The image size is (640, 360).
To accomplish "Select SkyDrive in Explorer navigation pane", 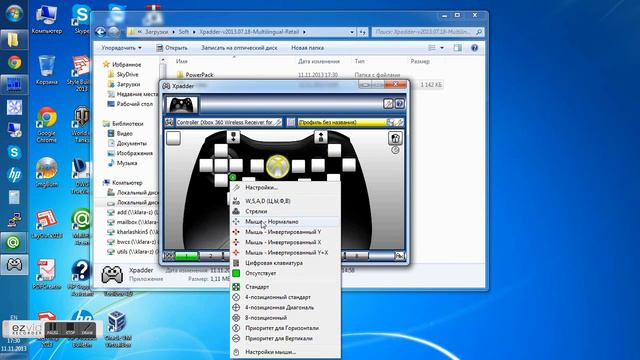I will 127,74.
